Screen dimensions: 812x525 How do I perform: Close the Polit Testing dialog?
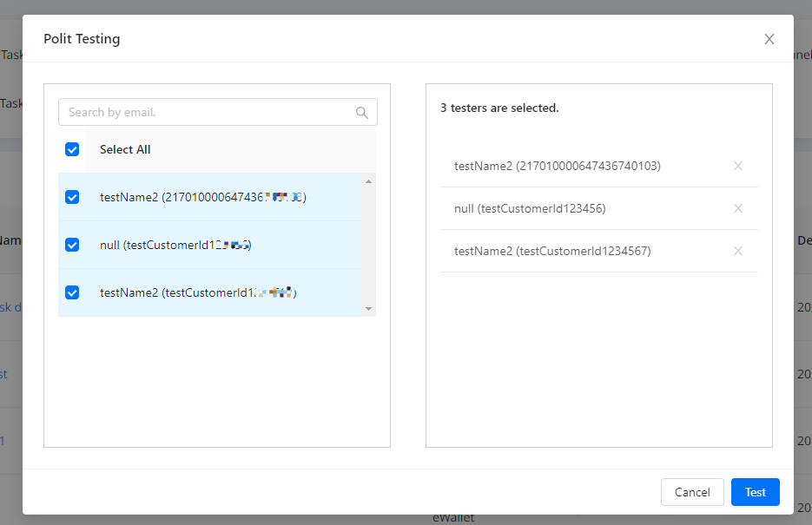(769, 39)
